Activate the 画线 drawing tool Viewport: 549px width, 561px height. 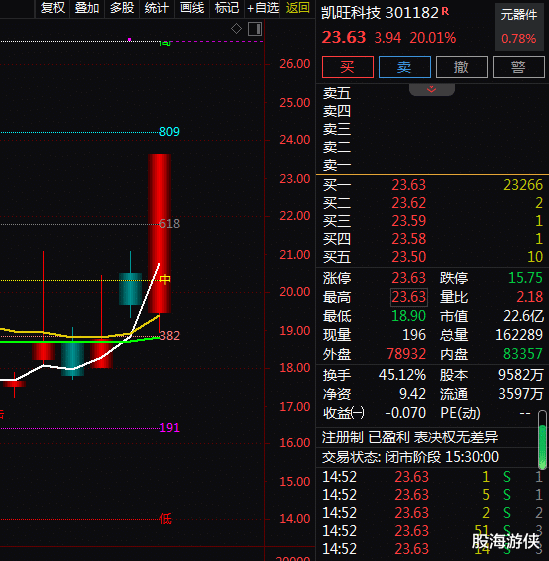click(192, 8)
